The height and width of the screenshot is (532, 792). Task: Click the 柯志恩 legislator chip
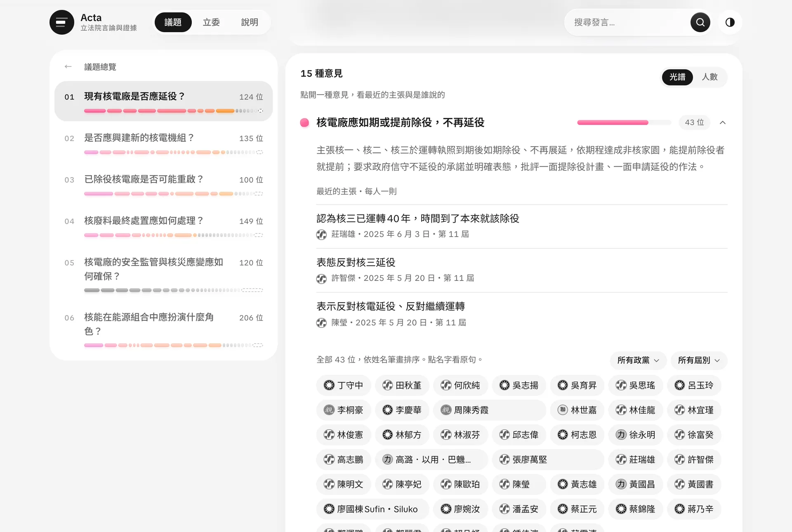[577, 435]
